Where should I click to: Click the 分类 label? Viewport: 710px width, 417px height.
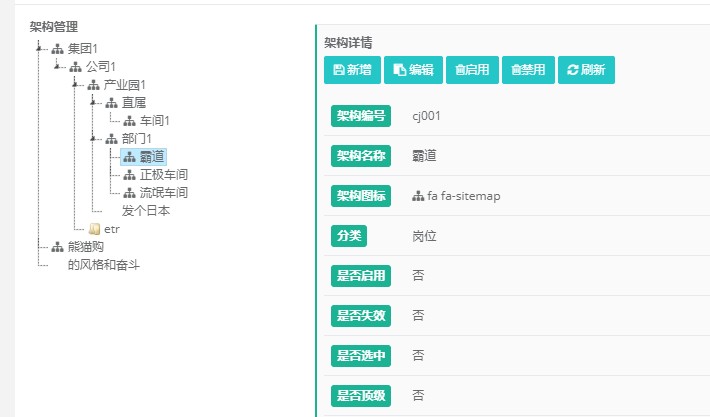(x=349, y=236)
